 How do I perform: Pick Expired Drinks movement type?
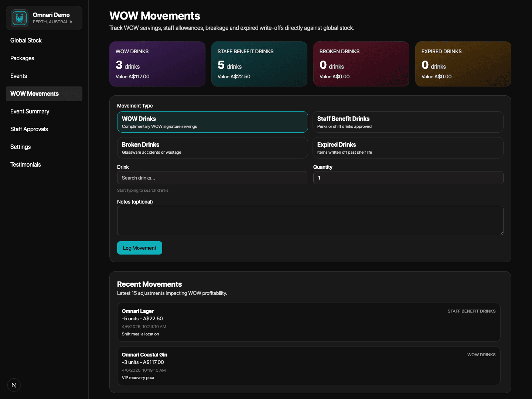[x=408, y=148]
